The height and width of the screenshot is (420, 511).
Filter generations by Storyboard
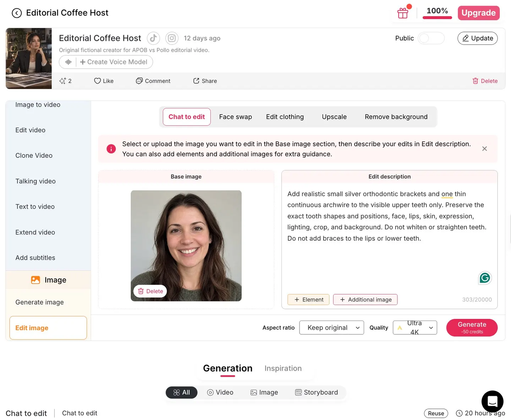317,392
